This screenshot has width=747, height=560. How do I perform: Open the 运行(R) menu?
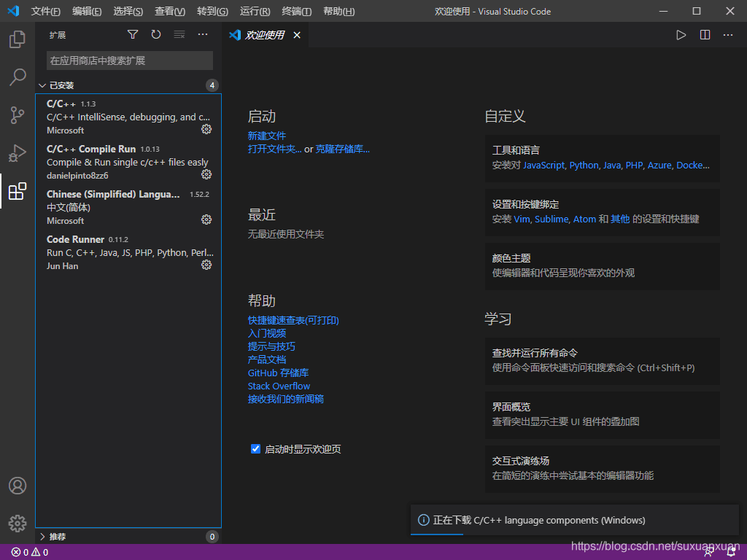pyautogui.click(x=255, y=11)
